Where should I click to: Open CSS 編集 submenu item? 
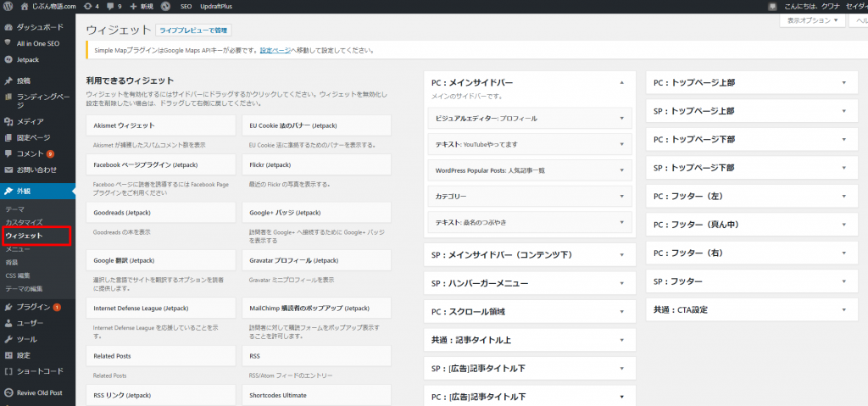click(18, 275)
